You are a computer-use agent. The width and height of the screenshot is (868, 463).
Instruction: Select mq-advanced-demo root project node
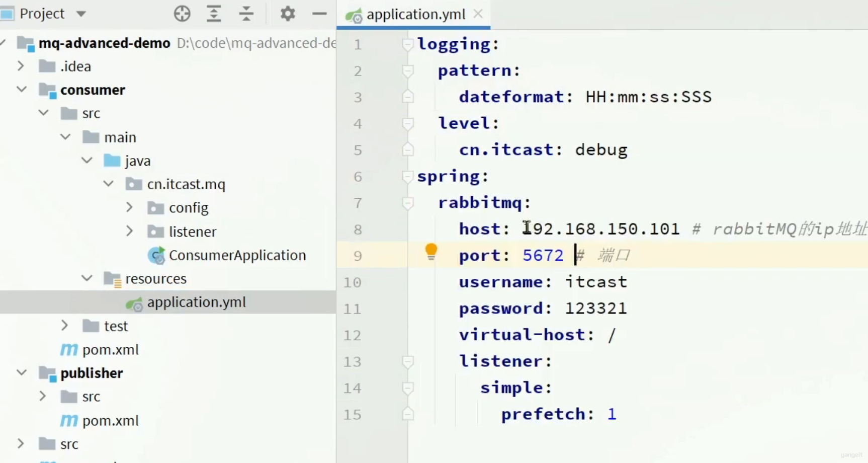tap(104, 43)
